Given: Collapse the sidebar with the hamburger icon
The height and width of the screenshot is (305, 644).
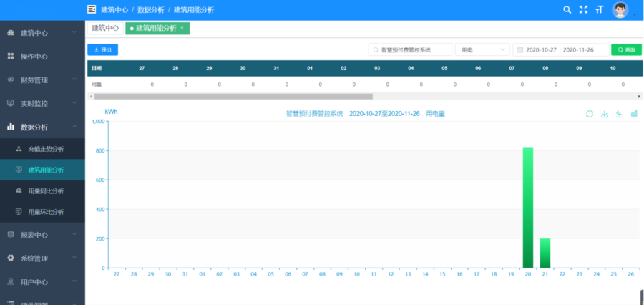Looking at the screenshot, I should tap(92, 10).
